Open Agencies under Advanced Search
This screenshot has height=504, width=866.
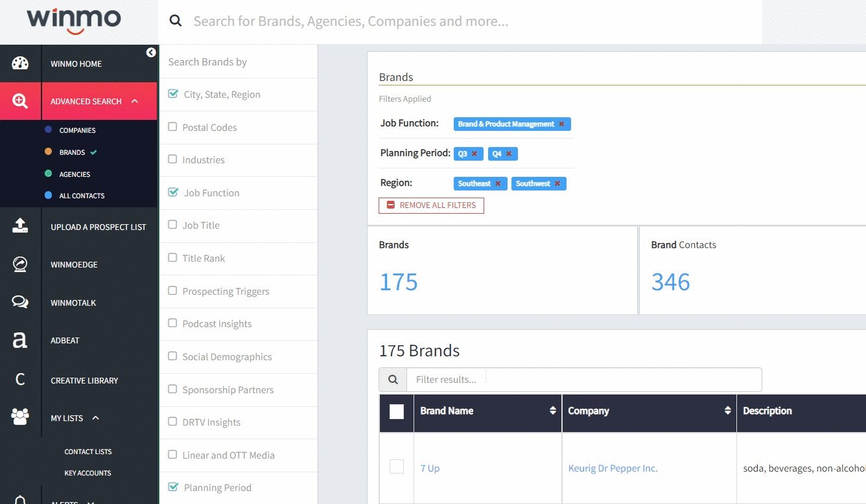pos(75,174)
